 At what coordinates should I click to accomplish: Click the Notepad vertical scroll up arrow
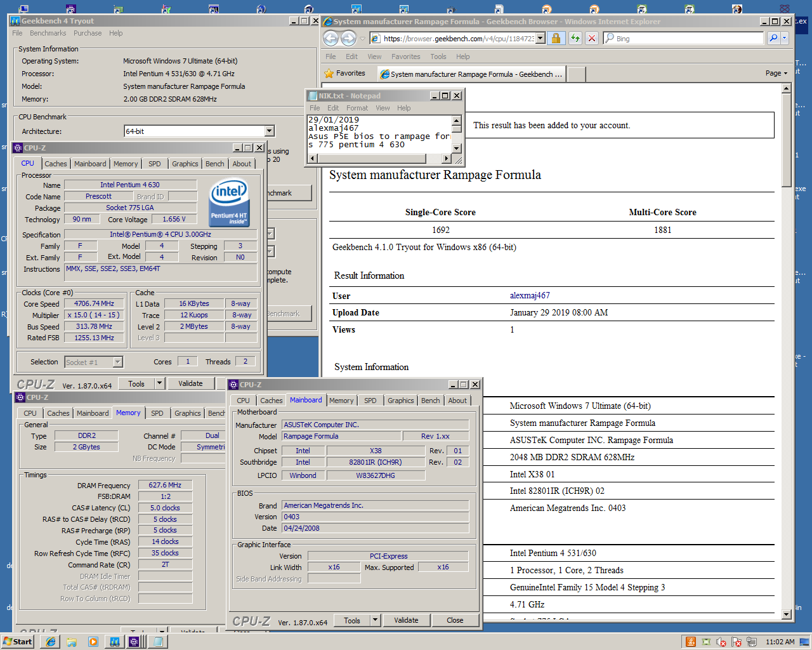coord(456,120)
